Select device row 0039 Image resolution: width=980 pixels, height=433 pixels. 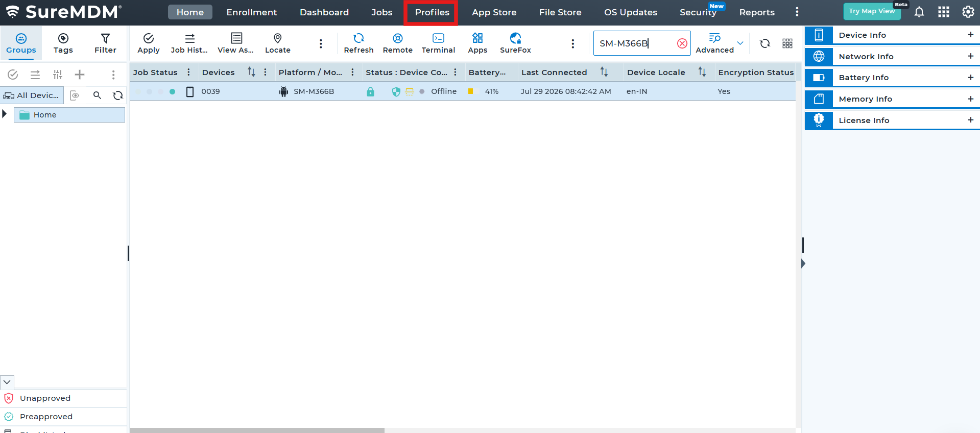[x=463, y=91]
